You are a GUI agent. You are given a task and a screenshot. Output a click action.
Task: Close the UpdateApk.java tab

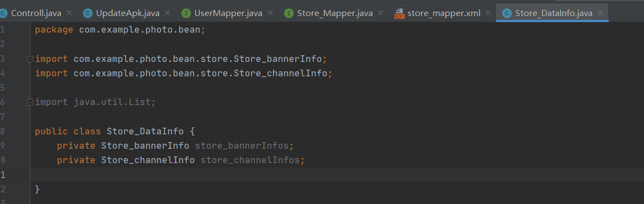(167, 13)
